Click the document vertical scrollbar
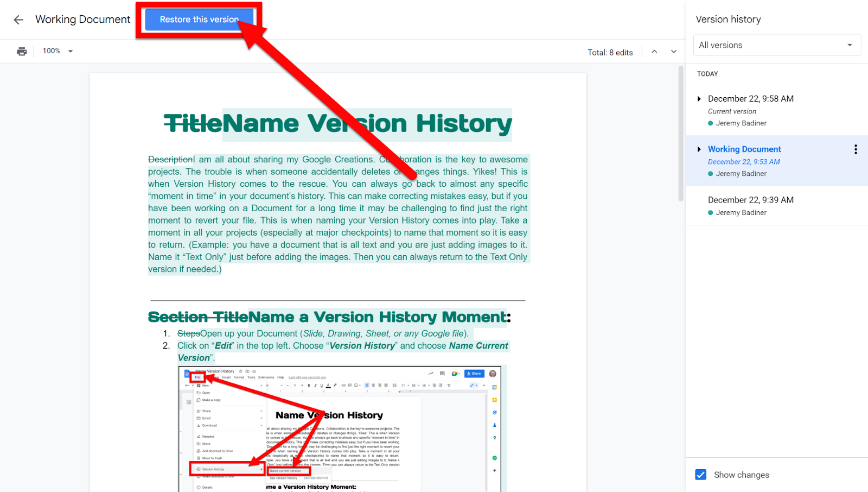The width and height of the screenshot is (868, 492). (x=681, y=134)
